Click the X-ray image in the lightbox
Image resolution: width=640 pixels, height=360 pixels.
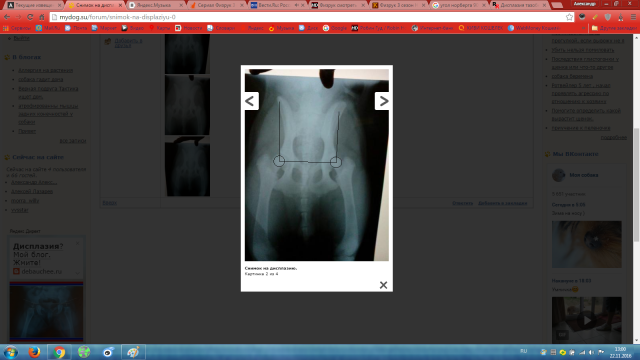coord(317,165)
